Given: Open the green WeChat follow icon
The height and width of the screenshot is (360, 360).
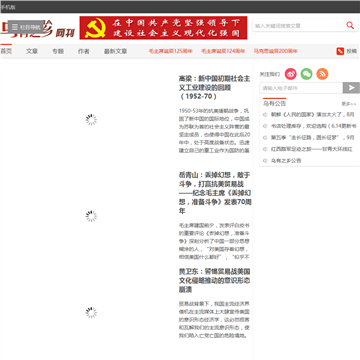Looking at the screenshot, I should 306,74.
